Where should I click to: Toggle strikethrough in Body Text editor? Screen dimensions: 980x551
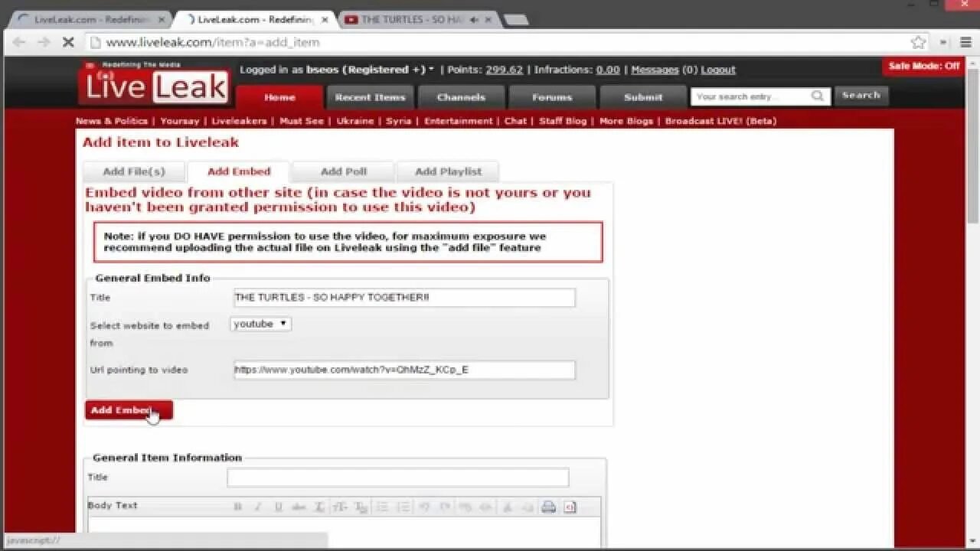pos(299,507)
